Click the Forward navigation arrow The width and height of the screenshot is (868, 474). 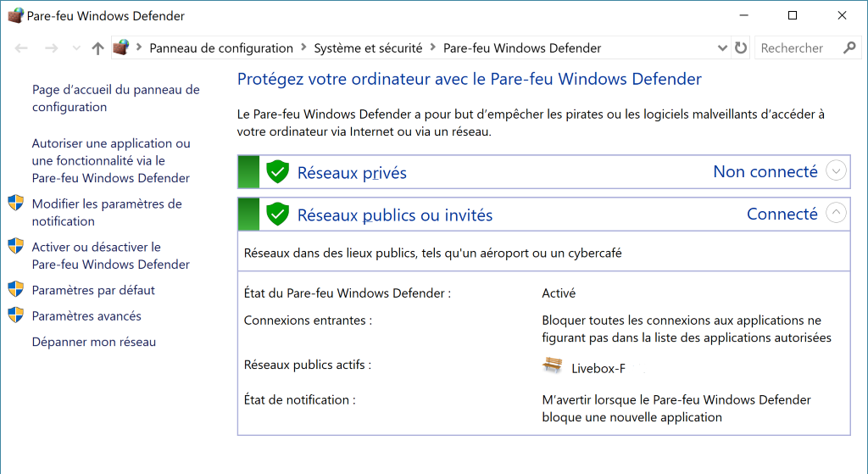tap(52, 48)
